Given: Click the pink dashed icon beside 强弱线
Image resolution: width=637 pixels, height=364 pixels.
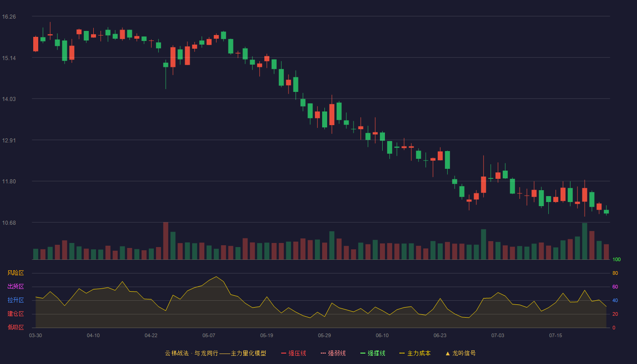Looking at the screenshot, I should tap(324, 353).
